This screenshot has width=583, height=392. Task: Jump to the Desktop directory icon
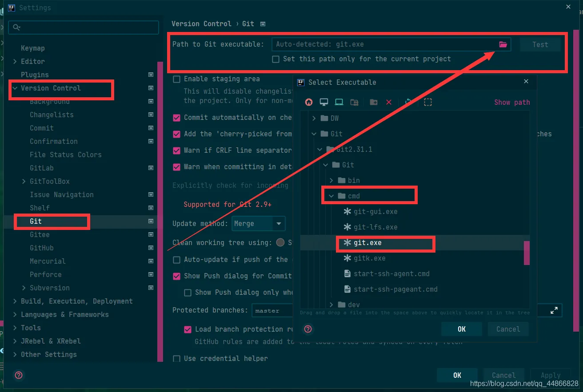324,102
